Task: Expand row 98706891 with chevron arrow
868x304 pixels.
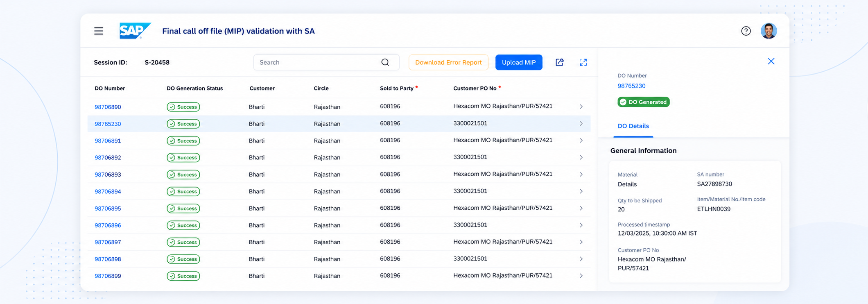Action: pos(581,141)
